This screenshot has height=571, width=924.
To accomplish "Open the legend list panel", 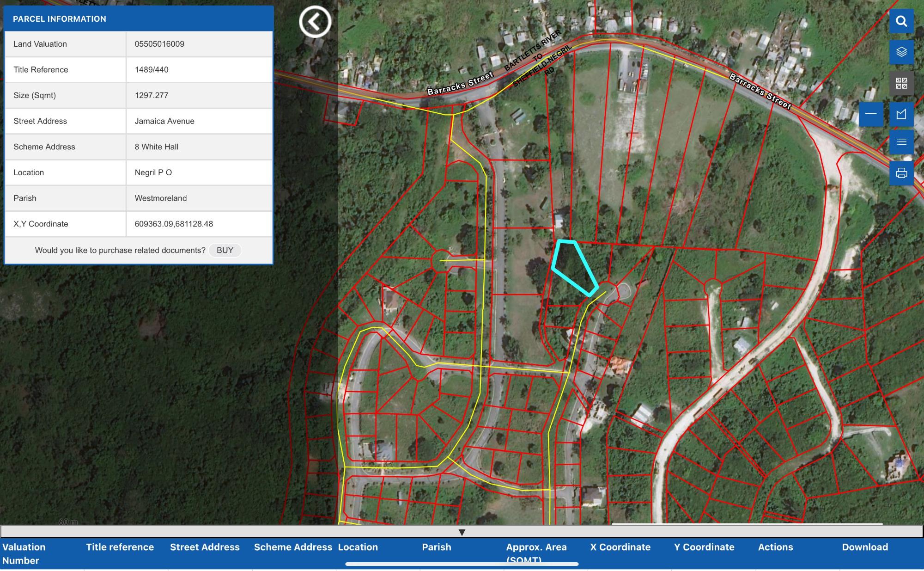I will pos(901,142).
